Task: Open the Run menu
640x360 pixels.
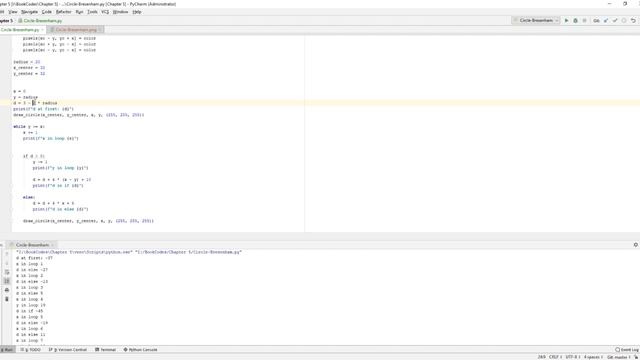Action: 79,12
